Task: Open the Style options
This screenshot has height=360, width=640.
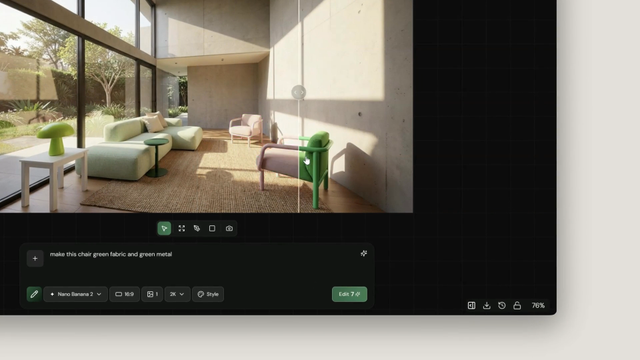Action: 208,294
